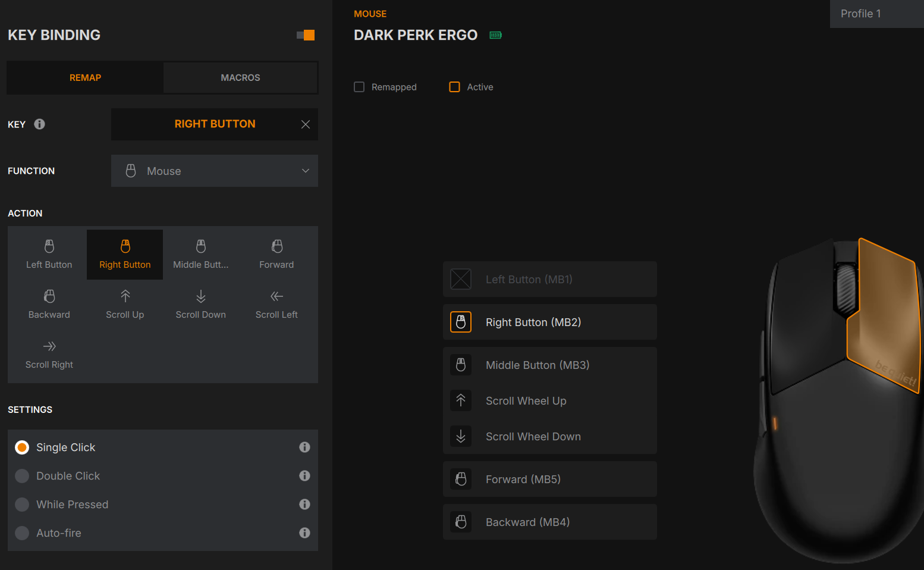Screen dimensions: 924x570
Task: Pick the Forward action icon
Action: pyautogui.click(x=277, y=246)
